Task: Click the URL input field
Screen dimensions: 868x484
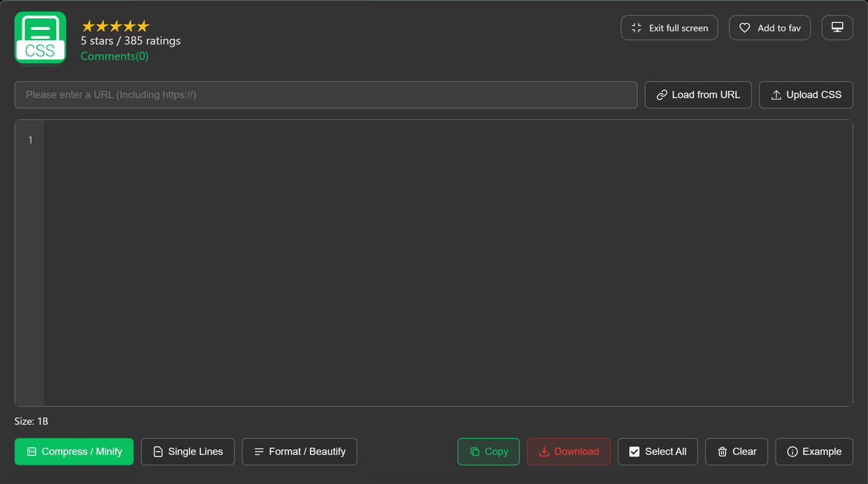Action: click(x=326, y=94)
